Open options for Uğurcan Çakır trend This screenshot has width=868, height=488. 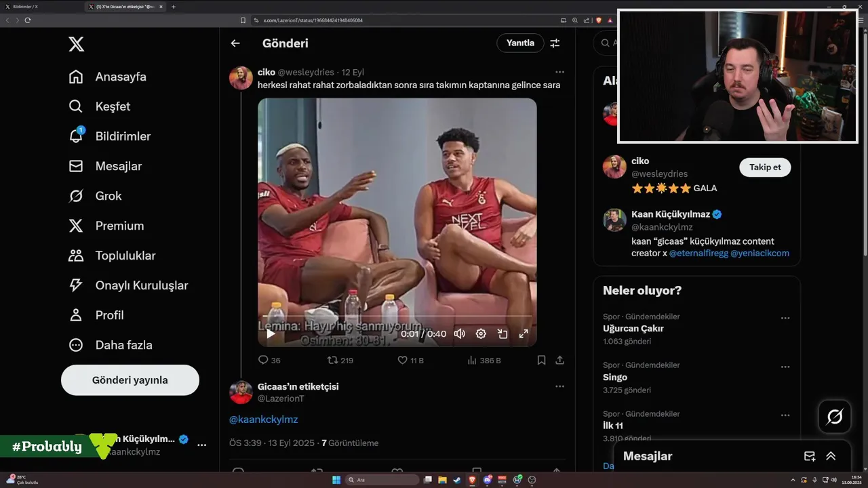pyautogui.click(x=785, y=318)
